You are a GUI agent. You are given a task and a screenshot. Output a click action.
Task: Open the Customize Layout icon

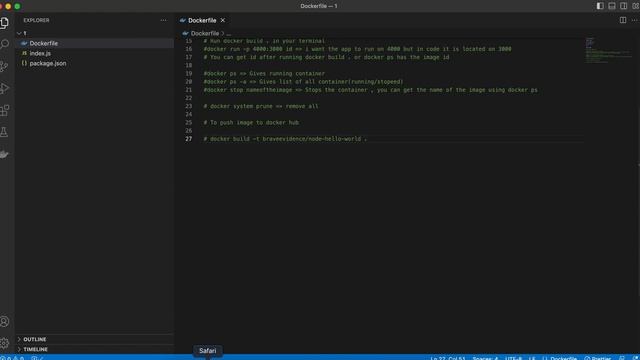(636, 6)
